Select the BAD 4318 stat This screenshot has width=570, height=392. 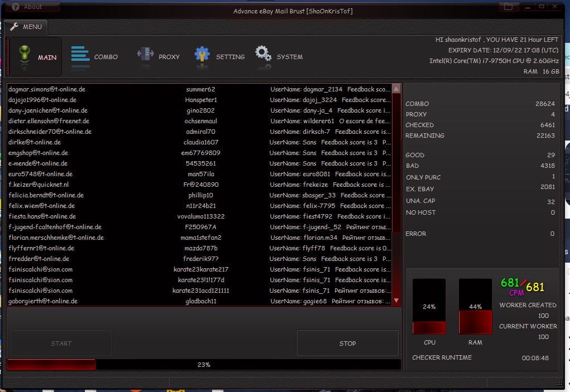click(x=480, y=165)
